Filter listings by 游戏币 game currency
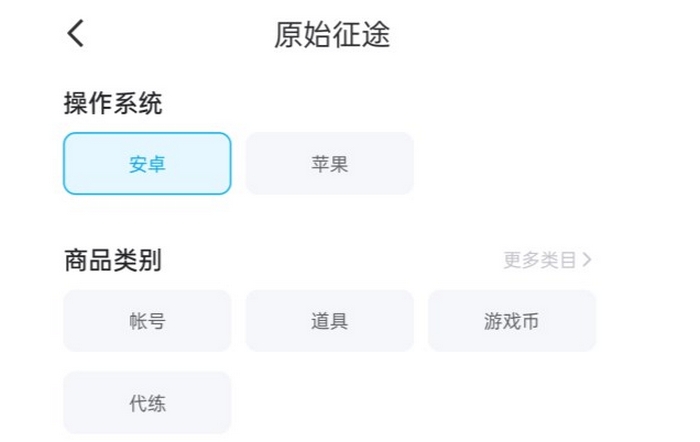 click(x=511, y=321)
